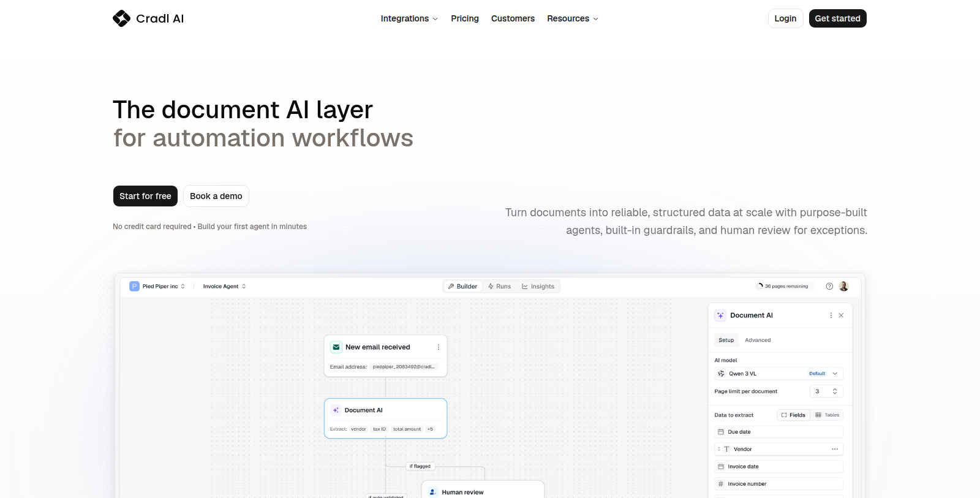Switch data extraction to Tables view

point(827,415)
